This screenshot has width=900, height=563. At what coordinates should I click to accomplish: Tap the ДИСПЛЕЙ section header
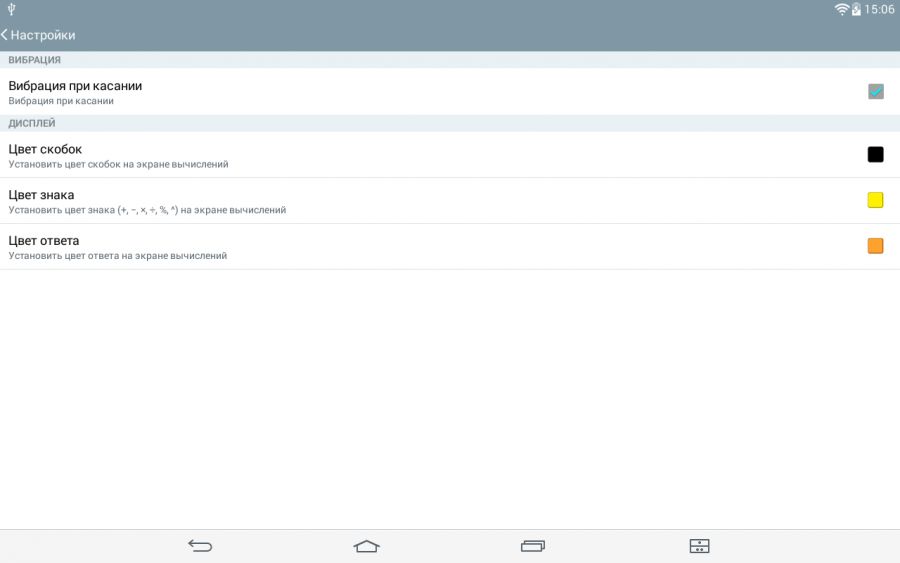[32, 123]
